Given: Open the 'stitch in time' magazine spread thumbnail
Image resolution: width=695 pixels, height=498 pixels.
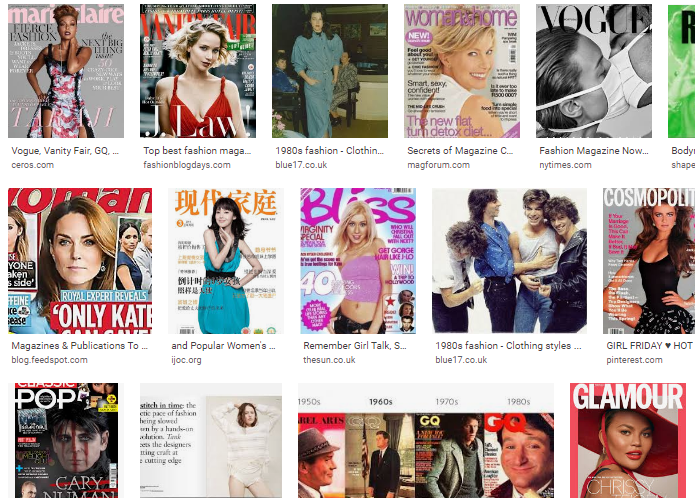Looking at the screenshot, I should 211,440.
